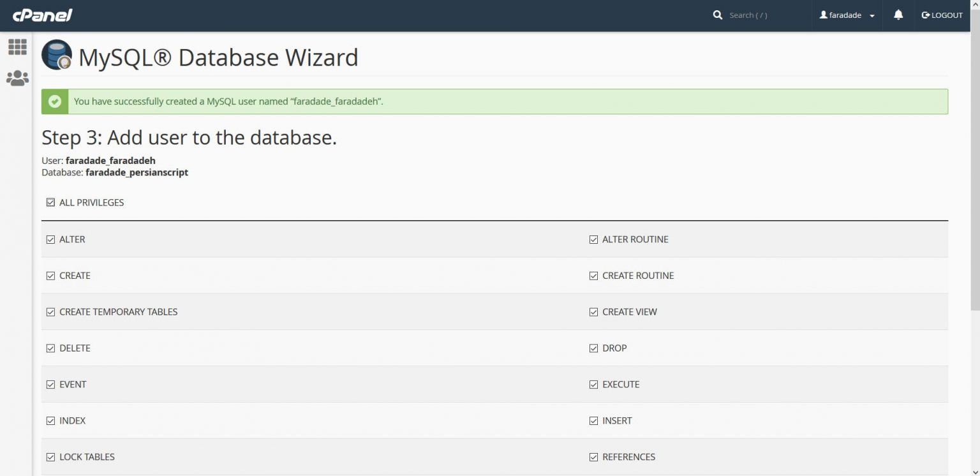Toggle the EXECUTE privilege checkbox
This screenshot has width=980, height=476.
(593, 385)
